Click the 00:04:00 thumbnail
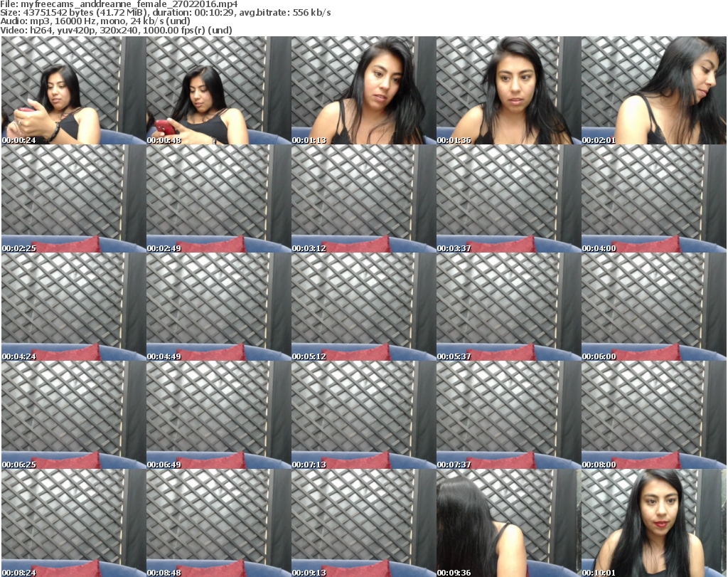This screenshot has height=577, width=728. click(x=654, y=198)
